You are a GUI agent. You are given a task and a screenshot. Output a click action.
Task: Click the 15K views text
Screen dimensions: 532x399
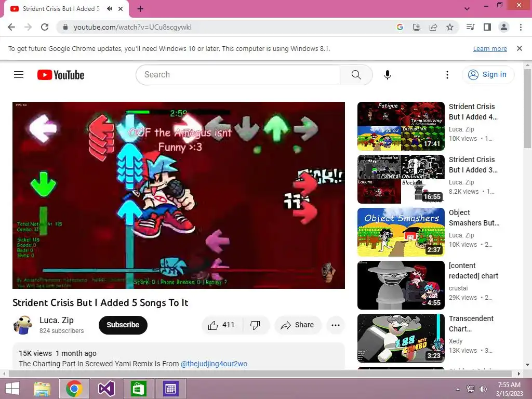[x=35, y=353]
